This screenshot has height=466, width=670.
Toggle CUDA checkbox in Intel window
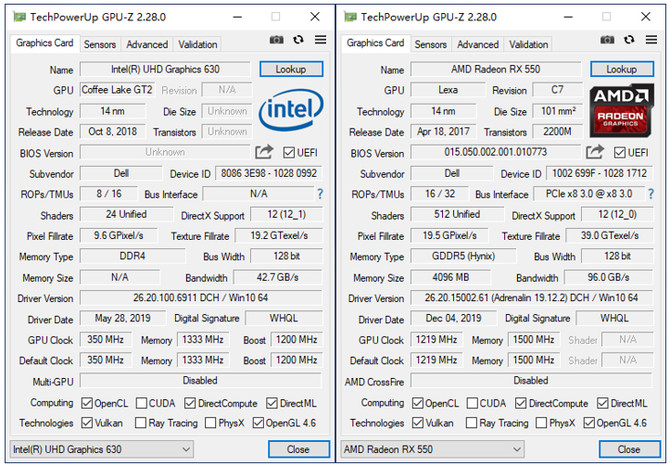141,403
